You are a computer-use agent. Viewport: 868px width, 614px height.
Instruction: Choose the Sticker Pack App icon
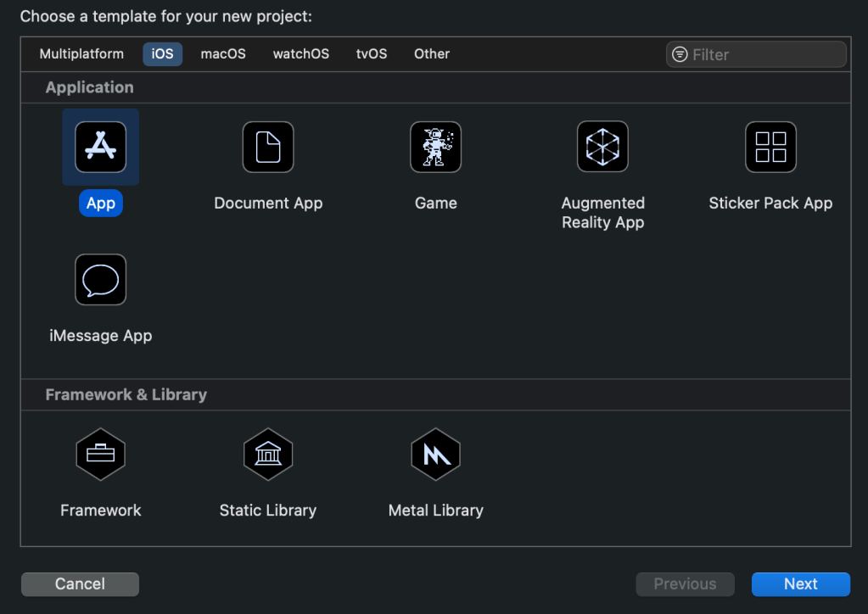pos(770,147)
